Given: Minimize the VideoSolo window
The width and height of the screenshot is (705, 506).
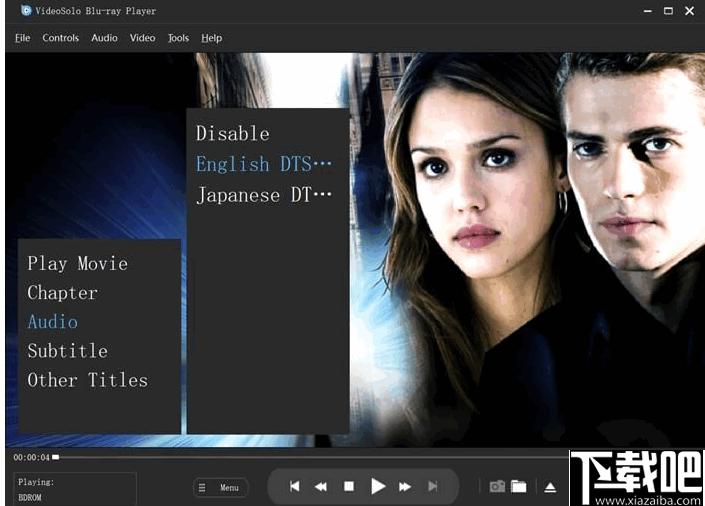Looking at the screenshot, I should point(648,11).
